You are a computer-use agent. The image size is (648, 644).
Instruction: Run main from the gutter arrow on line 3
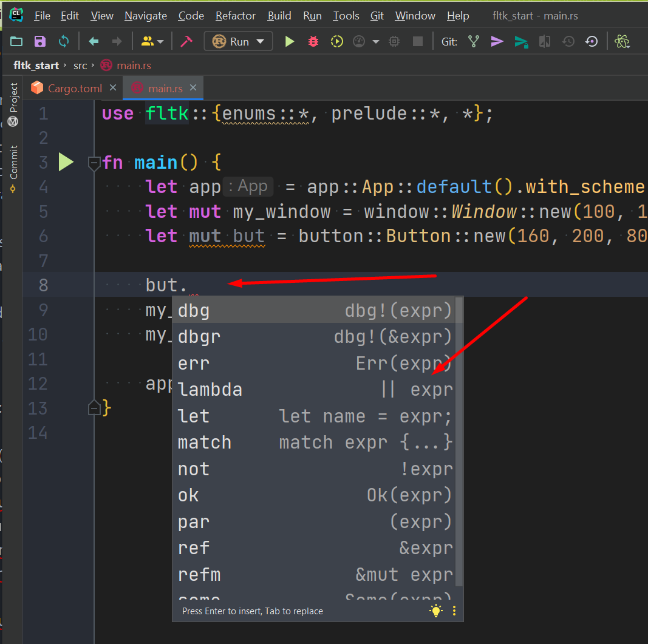point(66,162)
